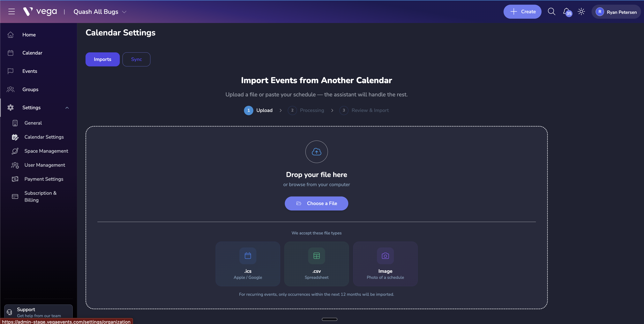Toggle the sidebar with the hamburger icon

11,11
